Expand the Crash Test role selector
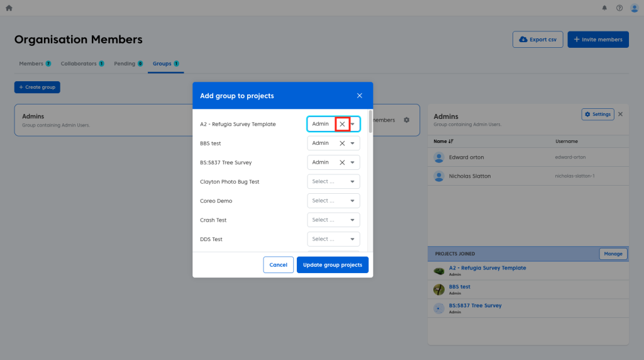Screen dimensions: 644x360 coord(333,220)
